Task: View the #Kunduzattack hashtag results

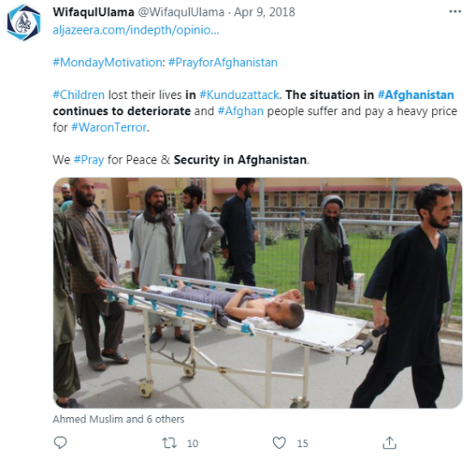Action: [239, 95]
